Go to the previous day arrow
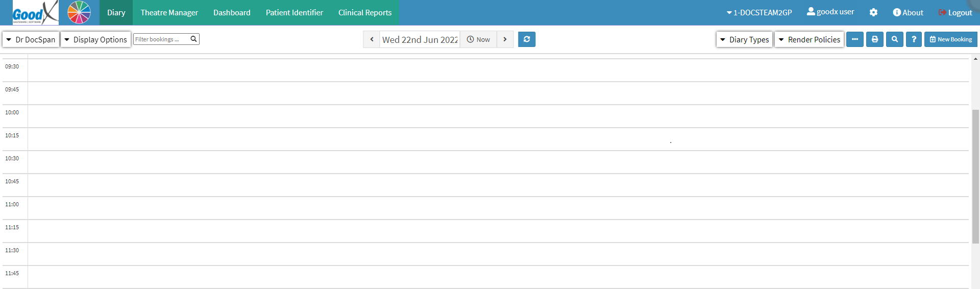 (x=372, y=39)
